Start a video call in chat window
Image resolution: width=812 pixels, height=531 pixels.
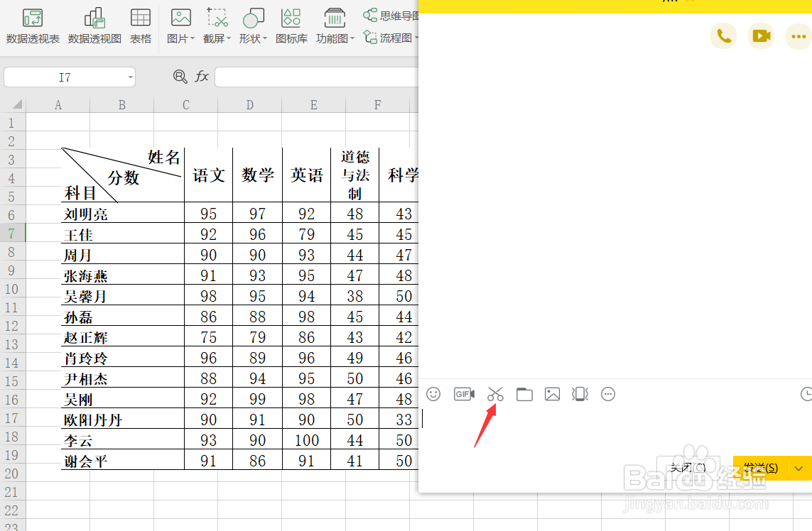[x=761, y=35]
